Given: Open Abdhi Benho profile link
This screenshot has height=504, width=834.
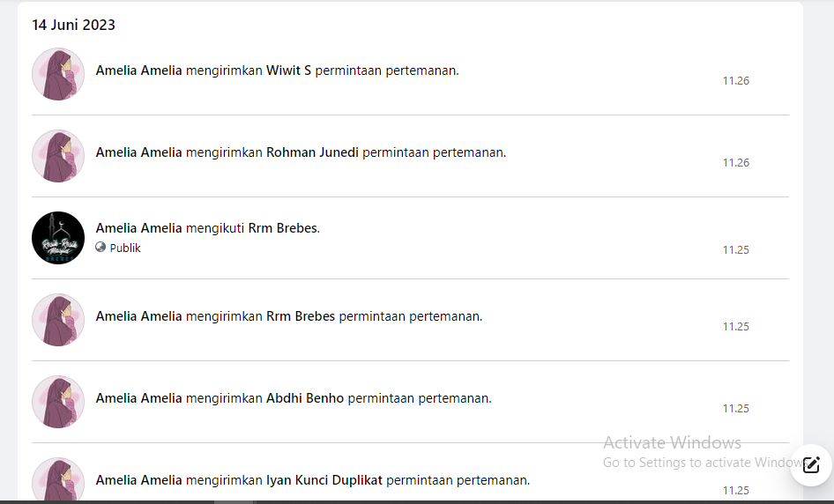Looking at the screenshot, I should pos(305,398).
